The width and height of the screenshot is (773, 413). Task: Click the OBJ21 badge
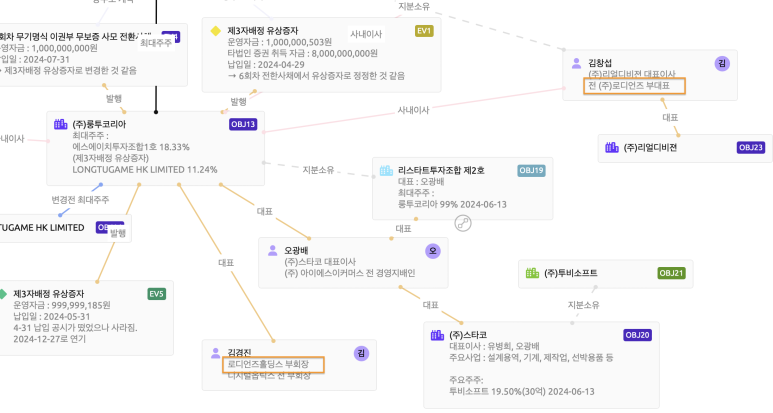671,273
